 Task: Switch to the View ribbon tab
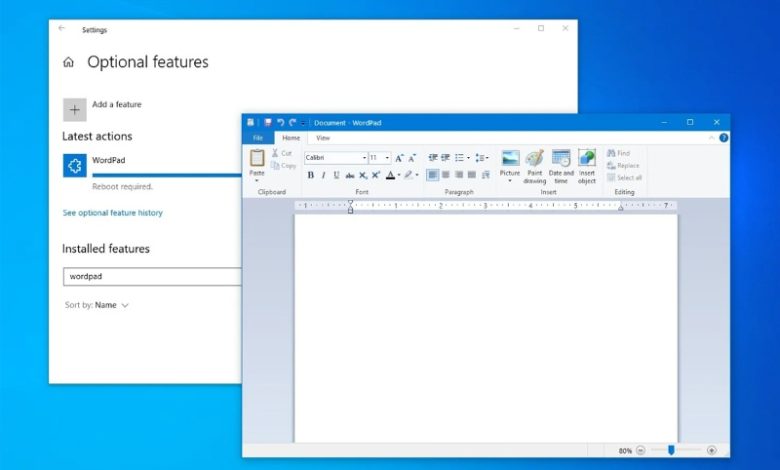point(323,138)
